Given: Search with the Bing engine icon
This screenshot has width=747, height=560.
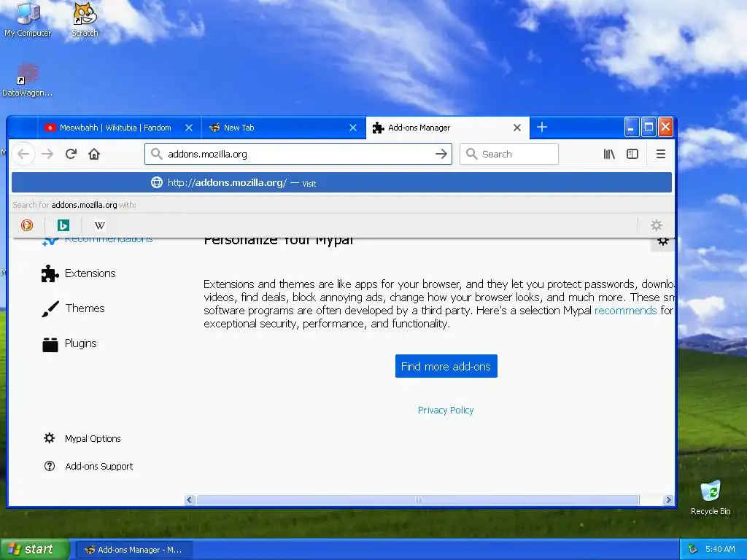Looking at the screenshot, I should click(x=63, y=225).
